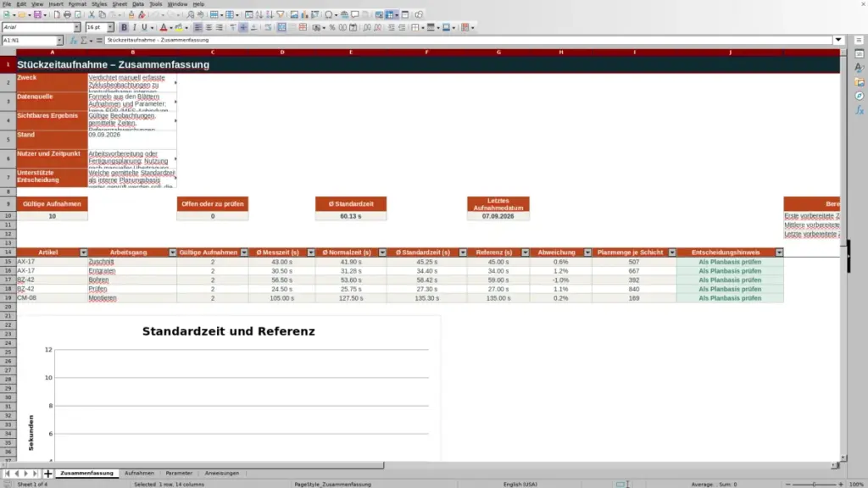Insert an image with the picture icon
Viewport: 868px width, 488px height.
pos(294,15)
